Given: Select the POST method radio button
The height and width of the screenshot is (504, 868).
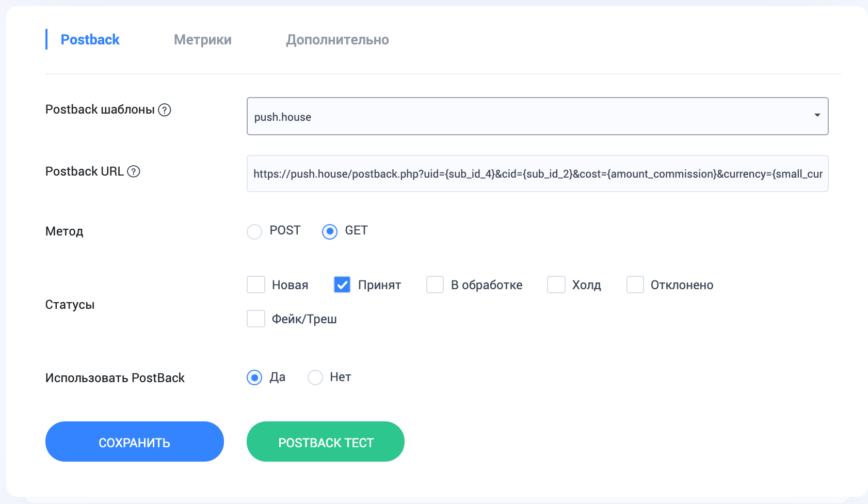Looking at the screenshot, I should 254,231.
